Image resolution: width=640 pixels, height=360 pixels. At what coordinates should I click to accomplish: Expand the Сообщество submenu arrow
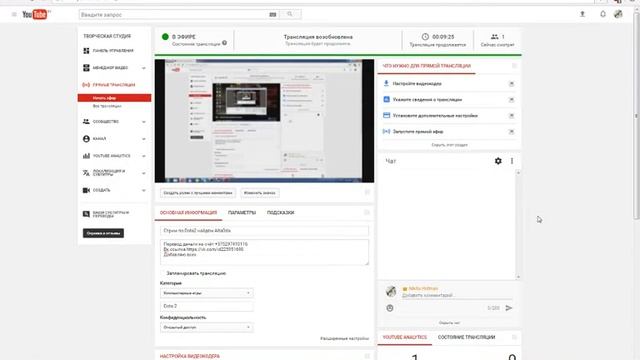144,122
